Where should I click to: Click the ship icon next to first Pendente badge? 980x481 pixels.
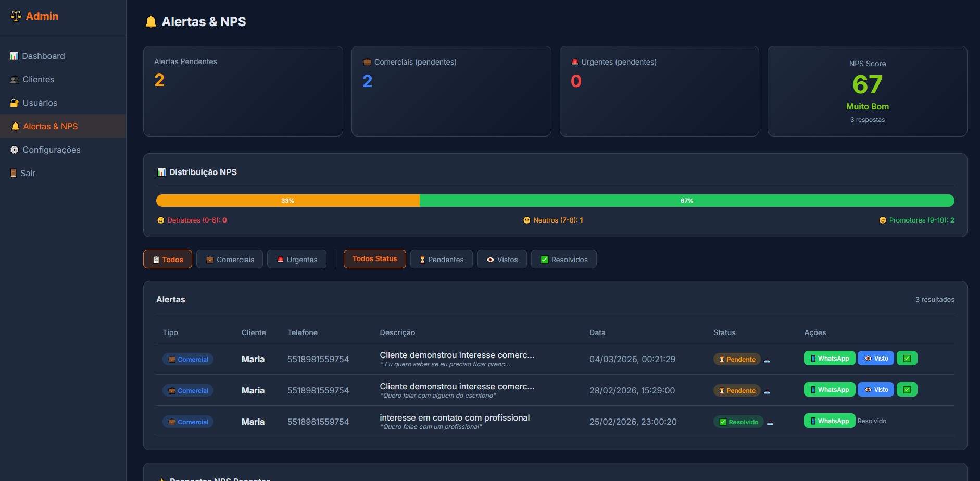click(768, 361)
